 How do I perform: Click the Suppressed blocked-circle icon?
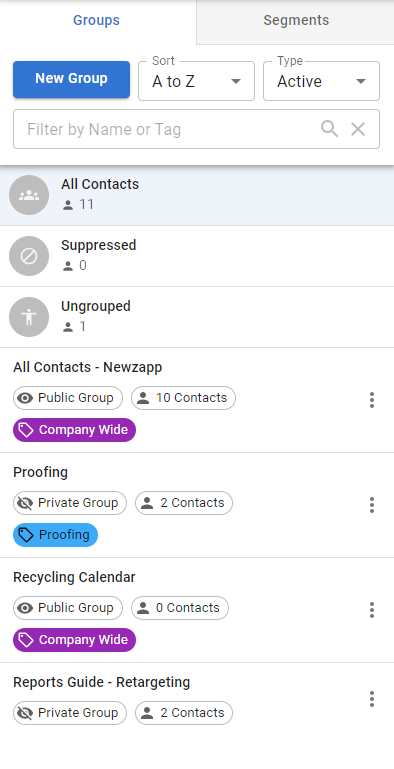[29, 256]
